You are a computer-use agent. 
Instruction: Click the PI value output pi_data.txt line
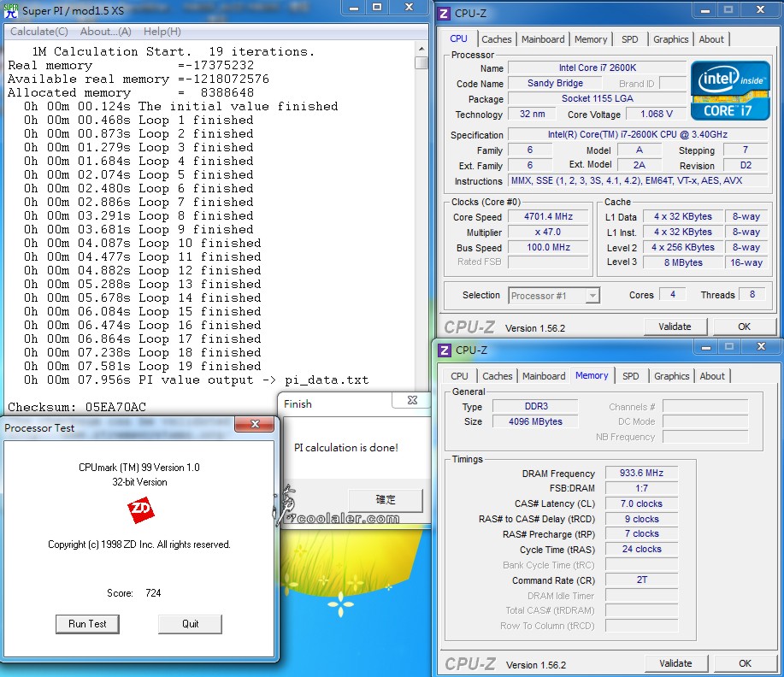click(197, 380)
